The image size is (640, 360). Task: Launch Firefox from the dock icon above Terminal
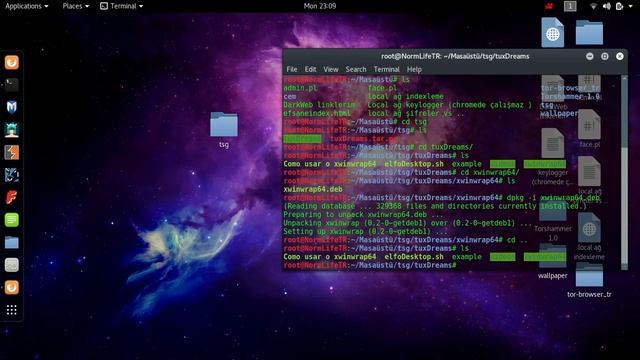pyautogui.click(x=11, y=62)
